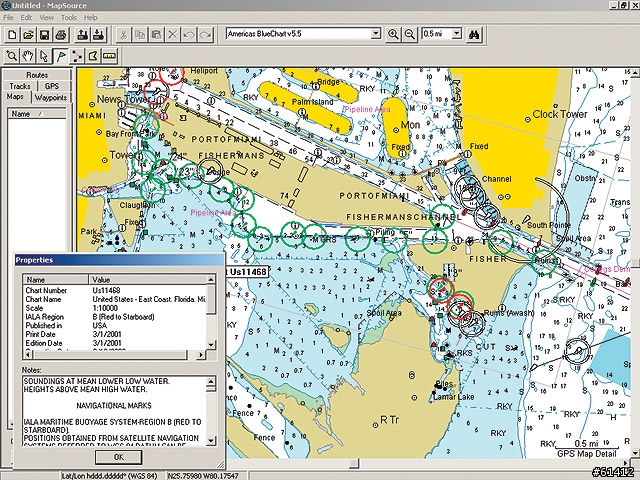Select the Edition Date row
Image resolution: width=640 pixels, height=480 pixels.
(x=114, y=343)
